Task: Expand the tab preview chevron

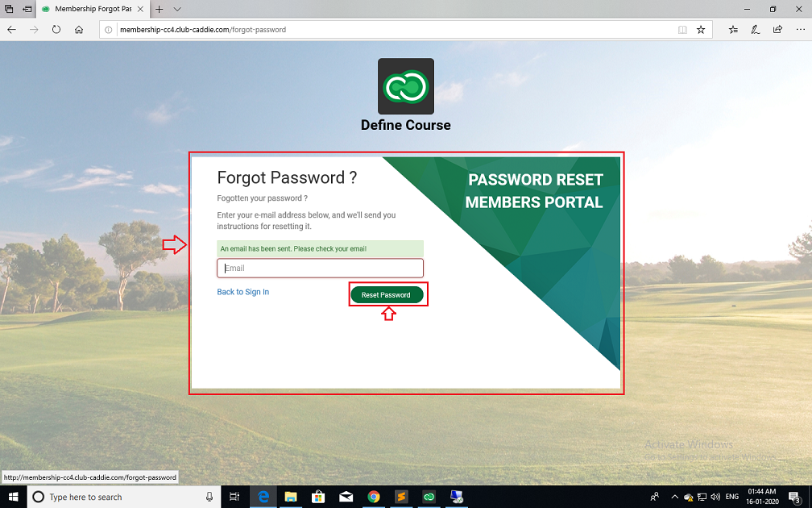Action: pos(177,9)
